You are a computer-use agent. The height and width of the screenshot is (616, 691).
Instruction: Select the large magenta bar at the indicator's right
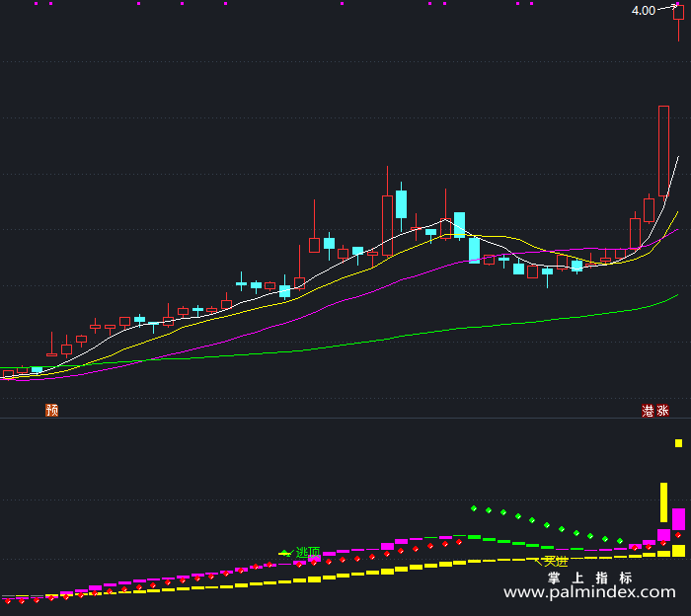[679, 519]
